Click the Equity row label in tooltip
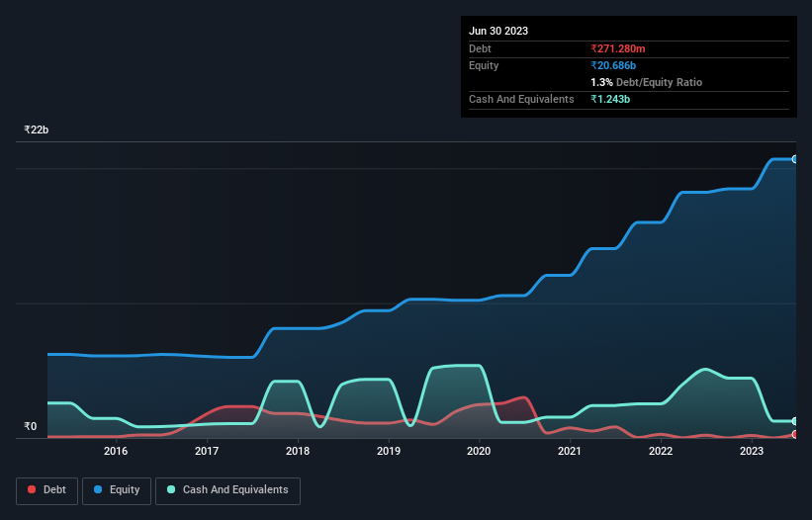 [484, 65]
